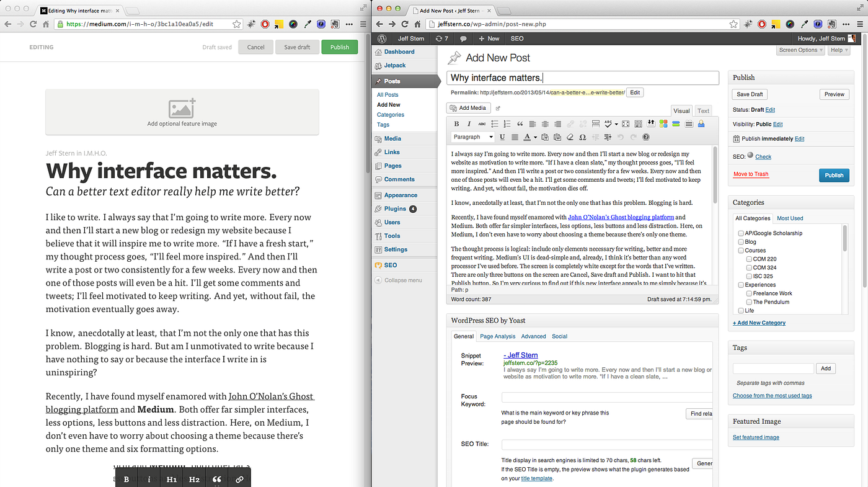868x487 pixels.
Task: Click the post title input field
Action: click(x=583, y=78)
